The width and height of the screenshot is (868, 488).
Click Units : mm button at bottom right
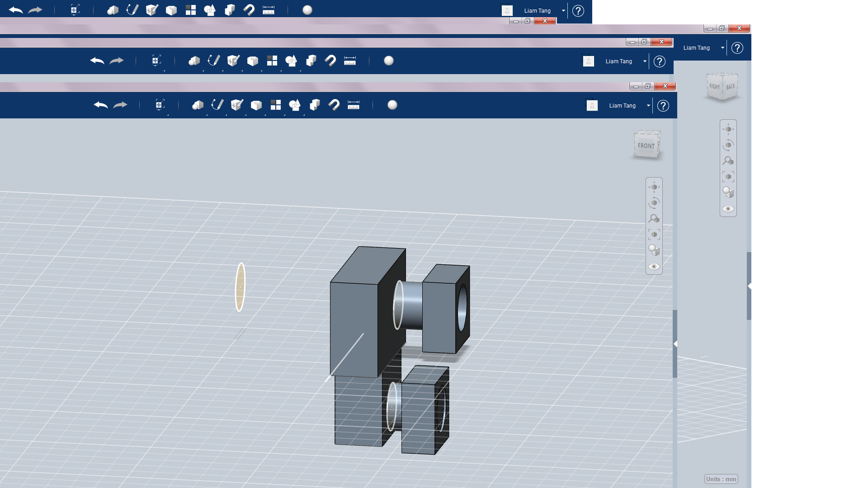721,479
